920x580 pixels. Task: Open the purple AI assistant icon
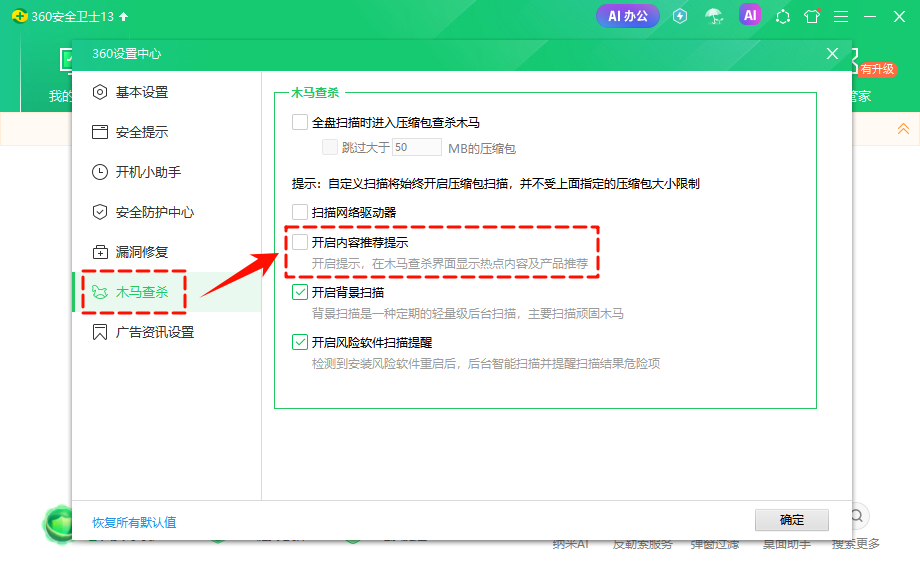click(750, 15)
